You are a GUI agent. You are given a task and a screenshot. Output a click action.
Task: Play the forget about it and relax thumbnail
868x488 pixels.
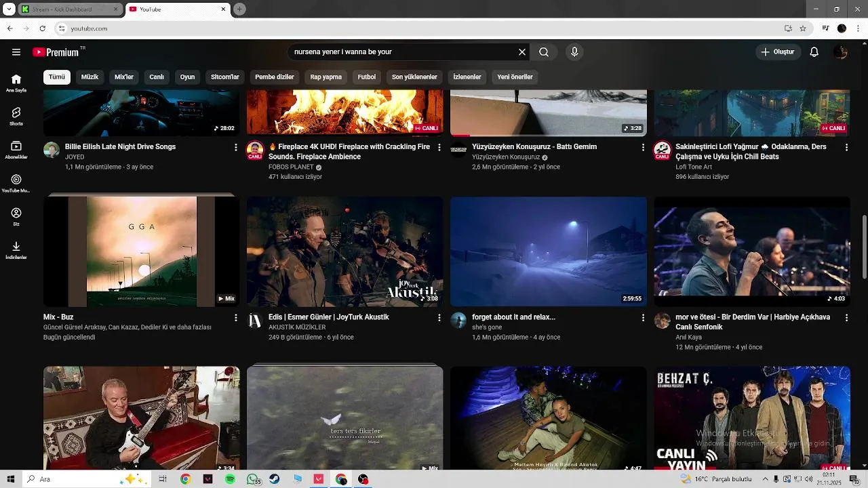pyautogui.click(x=549, y=251)
